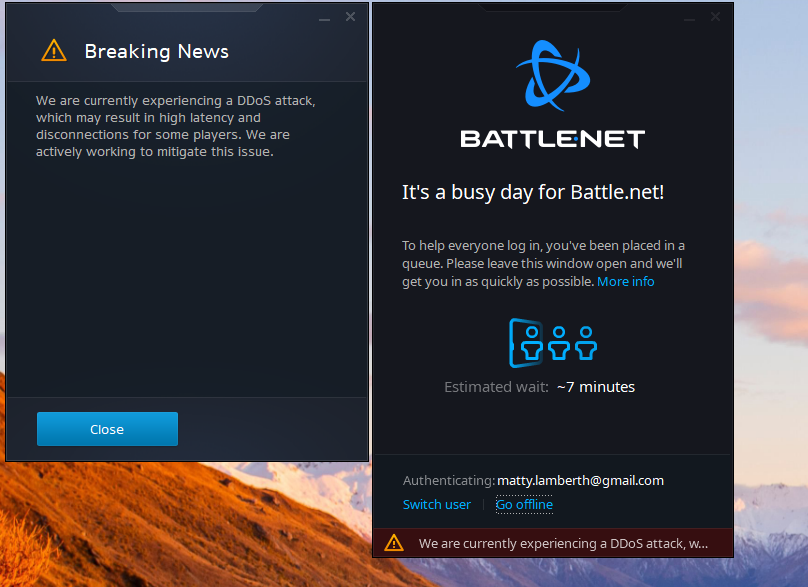Image resolution: width=808 pixels, height=587 pixels.
Task: Click the DDoS message paragraph in Breaking News
Action: click(x=176, y=126)
